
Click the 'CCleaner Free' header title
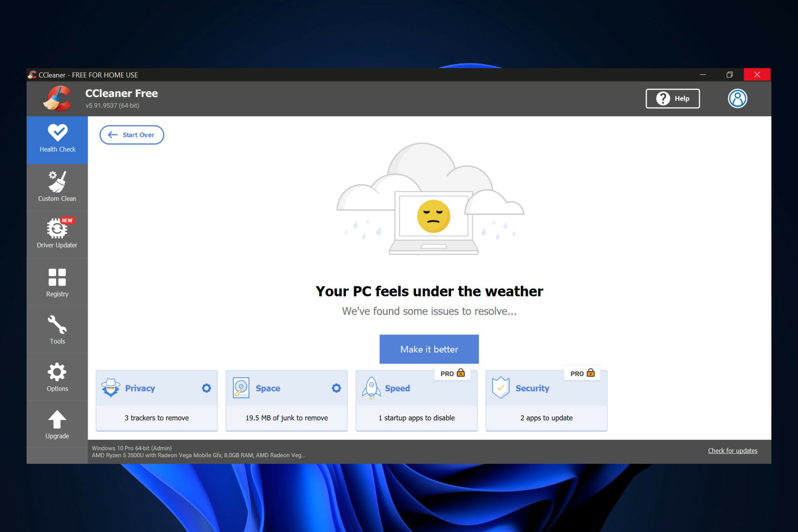tap(121, 94)
